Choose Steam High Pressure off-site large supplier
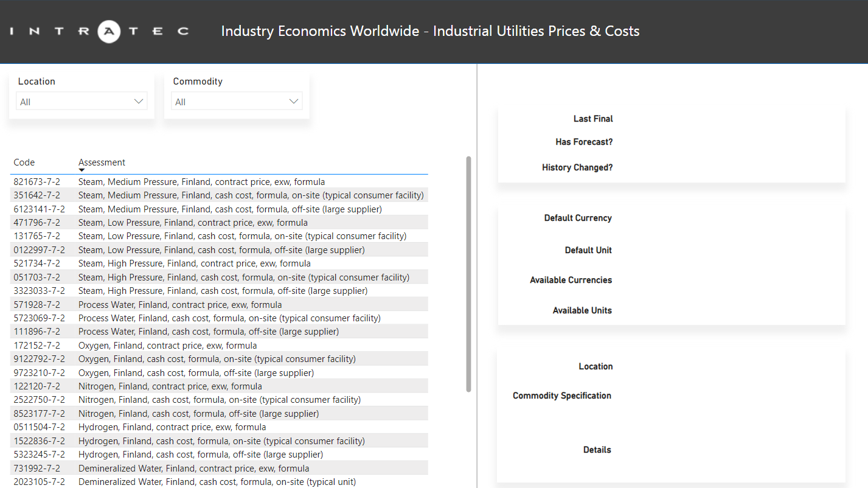 pos(223,291)
